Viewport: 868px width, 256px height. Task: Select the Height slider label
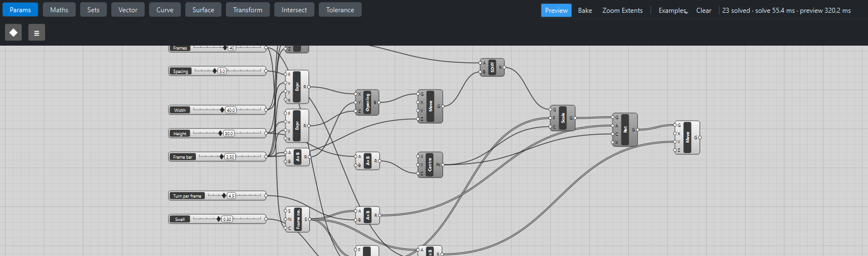click(180, 134)
